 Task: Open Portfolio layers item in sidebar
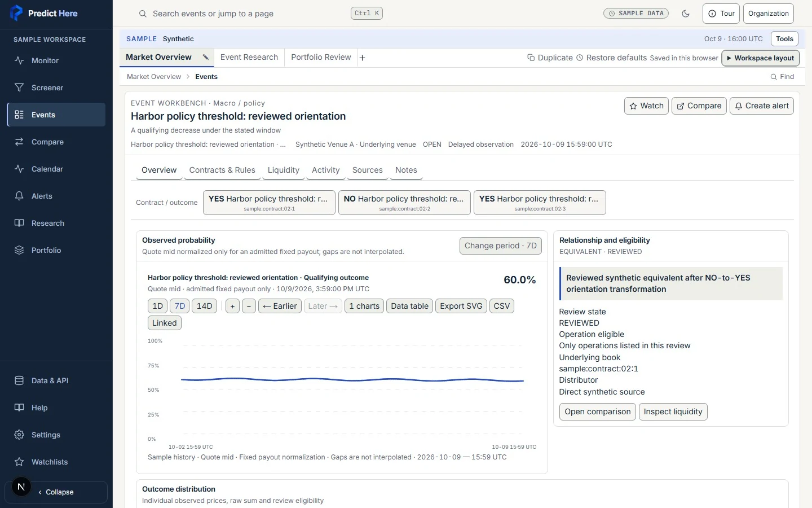56,250
